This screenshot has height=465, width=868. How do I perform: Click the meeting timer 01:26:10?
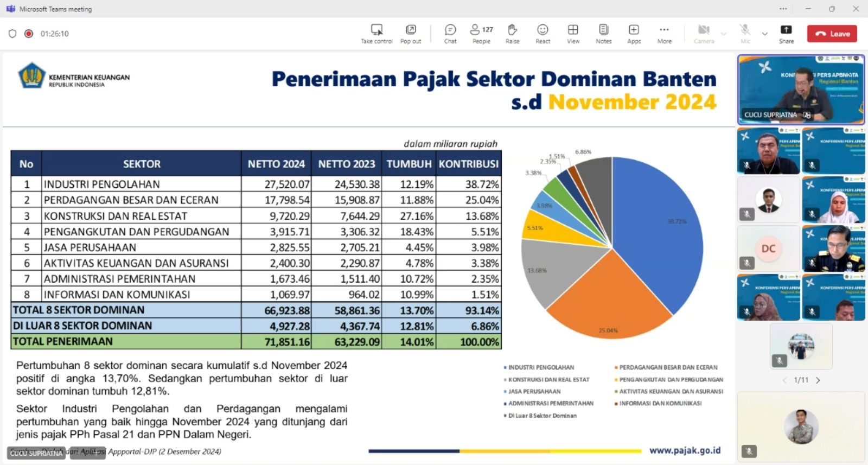(x=54, y=34)
